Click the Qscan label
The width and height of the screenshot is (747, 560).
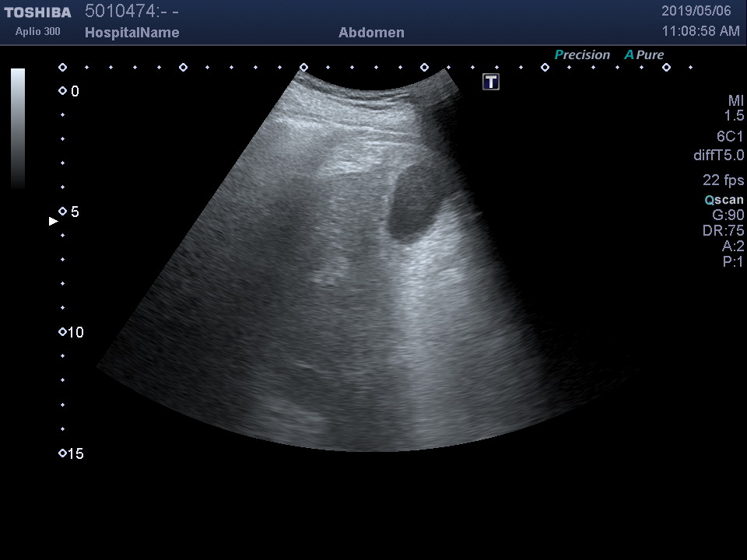point(724,200)
